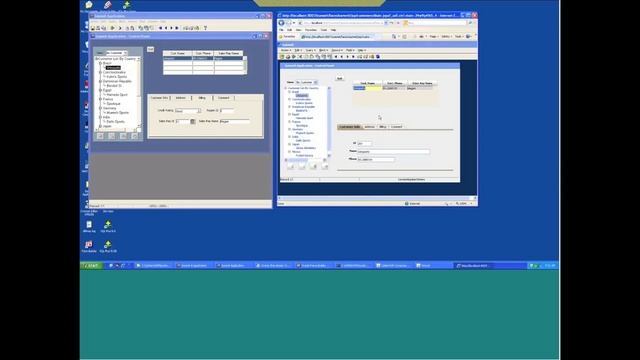This screenshot has width=640, height=360.
Task: Switch to Address tab in the left window
Action: coord(180,98)
